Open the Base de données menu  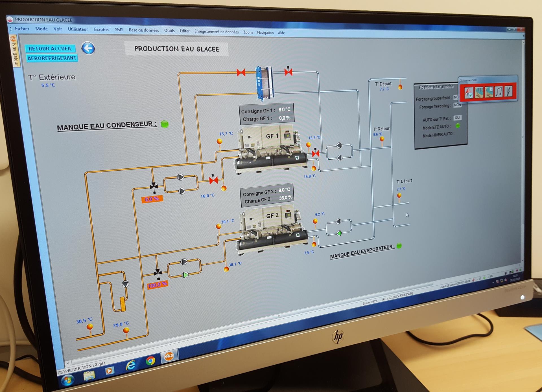pos(144,30)
